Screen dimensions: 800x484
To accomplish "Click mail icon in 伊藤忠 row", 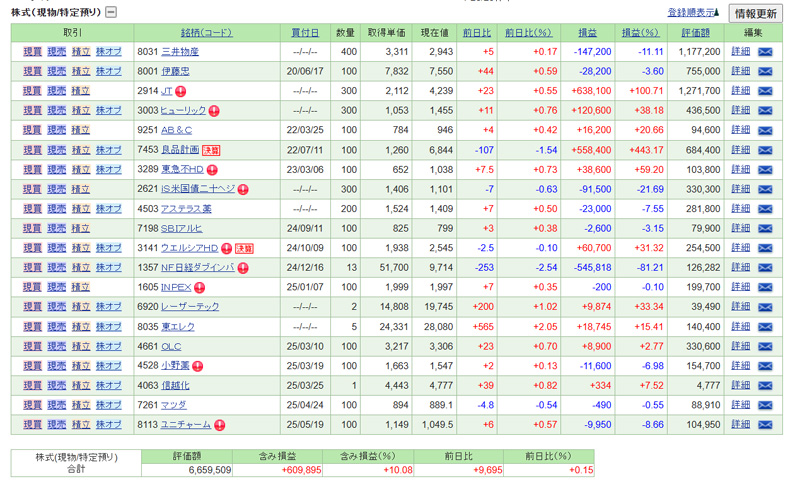I will [765, 71].
